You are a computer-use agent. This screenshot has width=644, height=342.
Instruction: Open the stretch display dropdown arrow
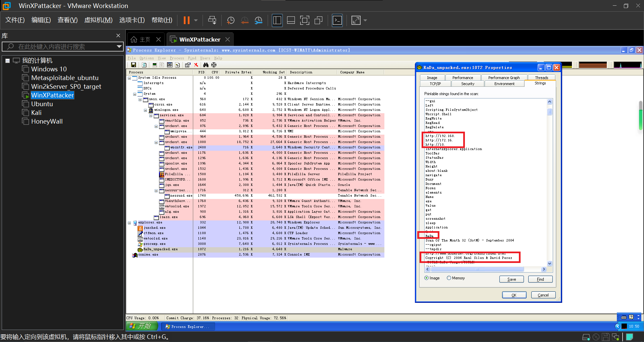point(365,20)
